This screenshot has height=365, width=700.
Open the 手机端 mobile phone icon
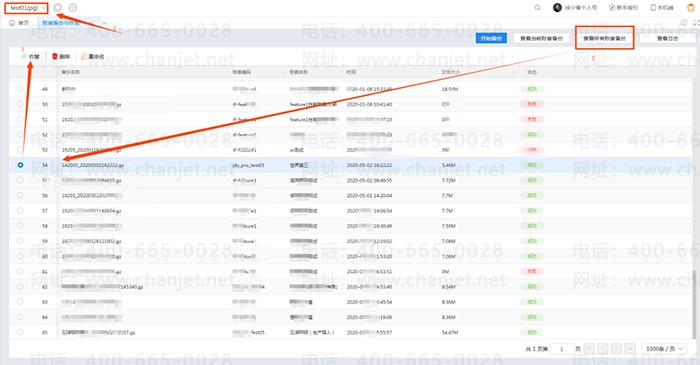[653, 8]
